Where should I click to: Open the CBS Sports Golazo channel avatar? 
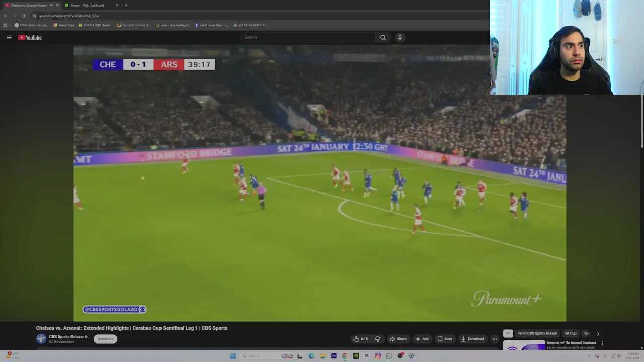(41, 339)
